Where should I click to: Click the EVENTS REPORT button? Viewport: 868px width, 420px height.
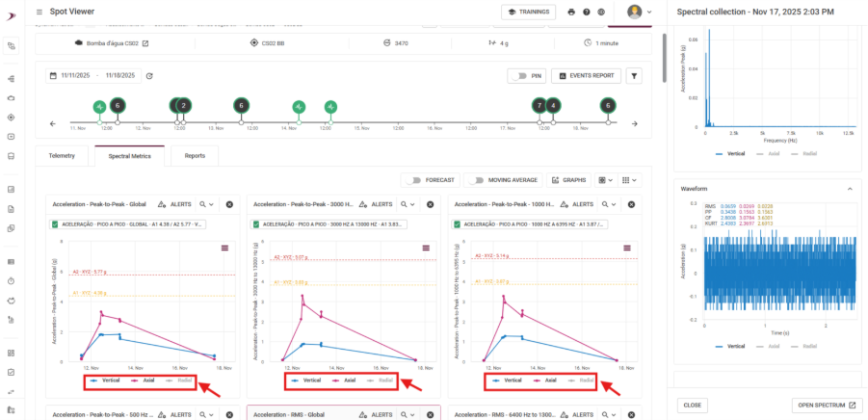pos(587,75)
